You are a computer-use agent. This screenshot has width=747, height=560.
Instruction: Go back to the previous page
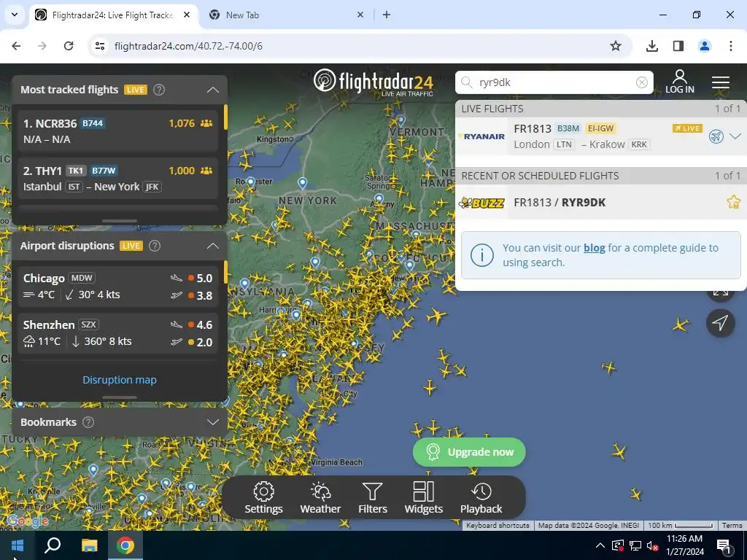16,46
